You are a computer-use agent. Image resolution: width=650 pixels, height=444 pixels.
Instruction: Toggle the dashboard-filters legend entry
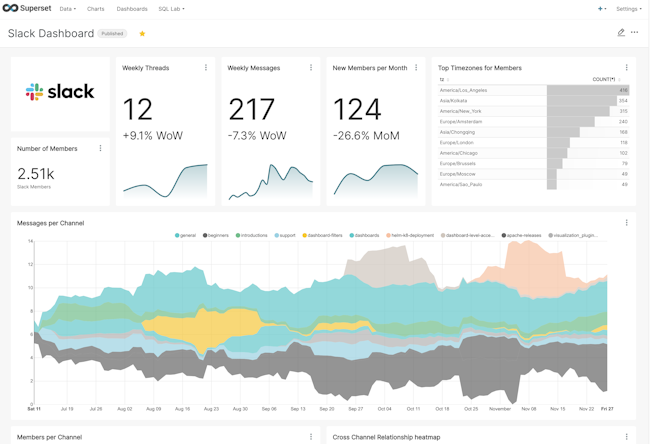point(322,235)
